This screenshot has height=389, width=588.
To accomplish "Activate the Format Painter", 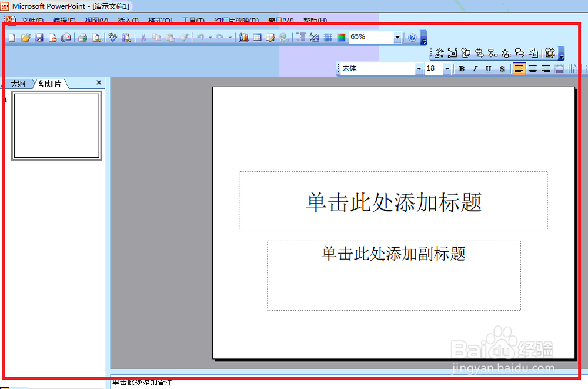I will pyautogui.click(x=183, y=37).
